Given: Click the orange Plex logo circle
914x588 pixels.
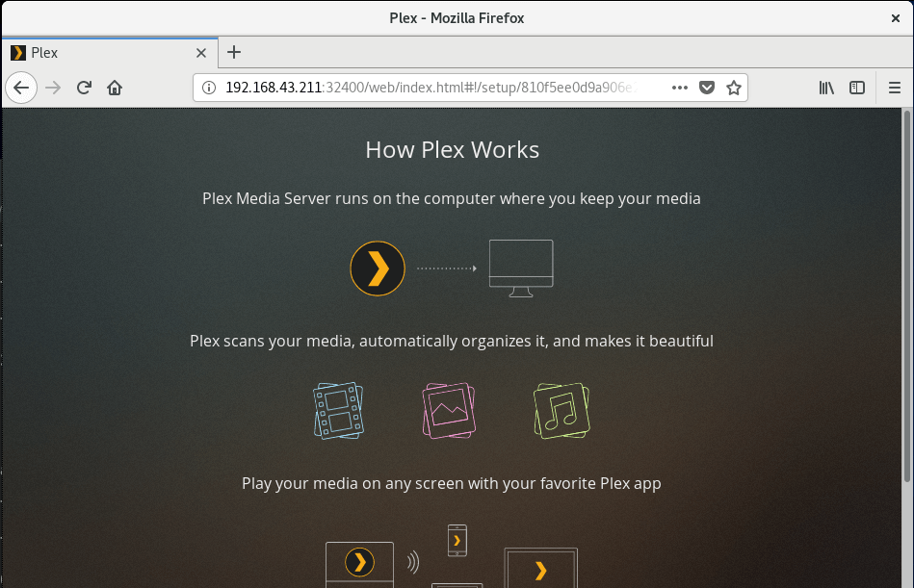Looking at the screenshot, I should point(378,268).
